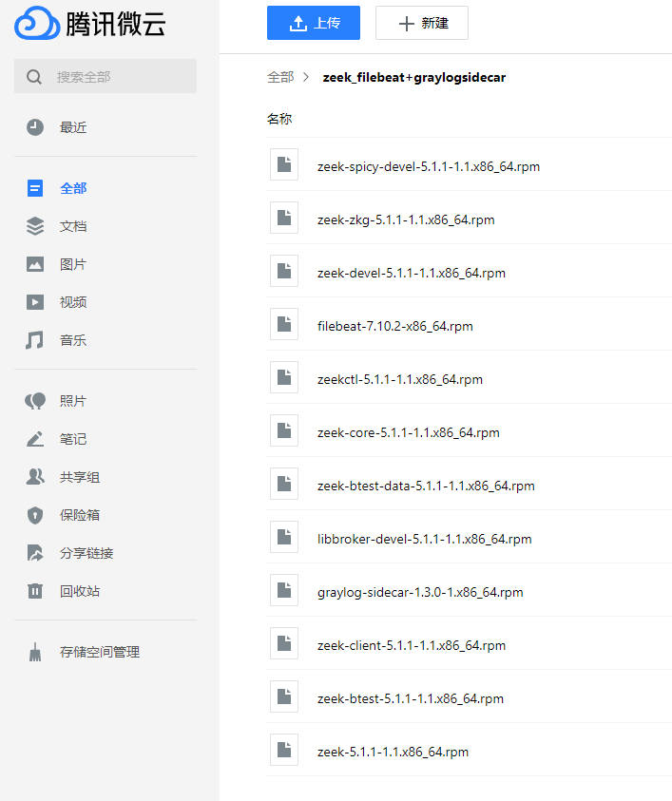Open the 回收站 trash icon
672x801 pixels.
coord(35,591)
